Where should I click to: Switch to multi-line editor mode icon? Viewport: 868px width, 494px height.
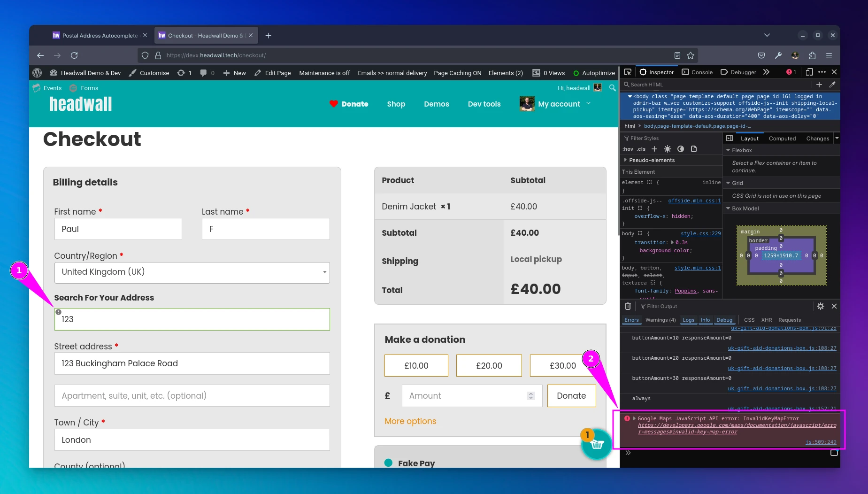(834, 453)
